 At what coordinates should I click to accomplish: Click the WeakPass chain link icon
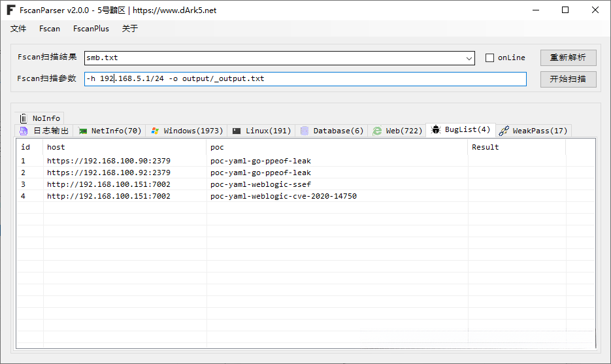coord(504,131)
